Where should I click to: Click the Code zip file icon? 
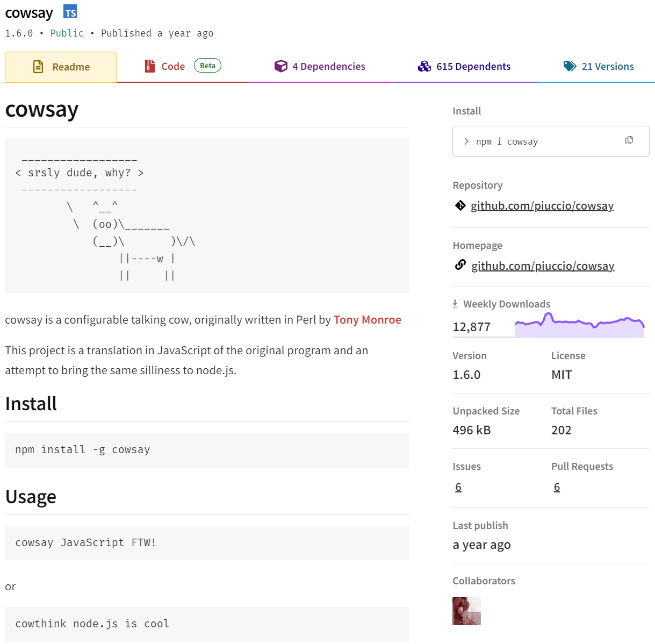150,66
